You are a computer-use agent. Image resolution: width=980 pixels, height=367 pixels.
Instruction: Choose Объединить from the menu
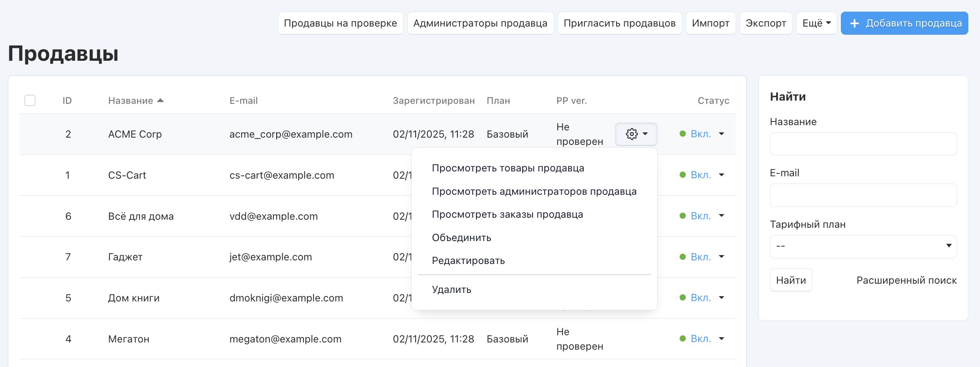(461, 238)
